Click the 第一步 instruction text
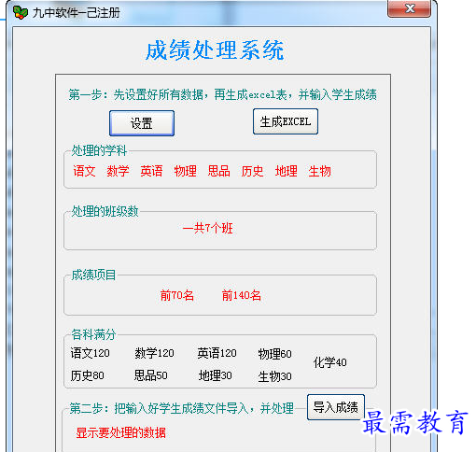The image size is (476, 452). click(x=222, y=94)
